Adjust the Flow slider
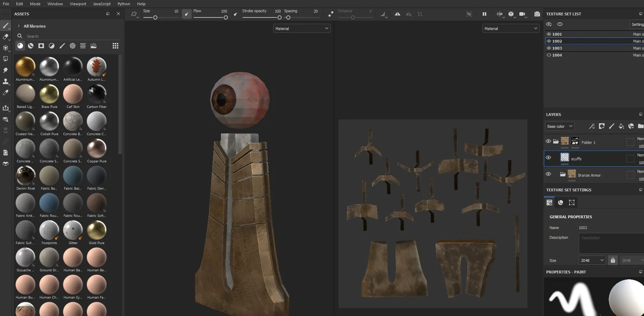 211,17
